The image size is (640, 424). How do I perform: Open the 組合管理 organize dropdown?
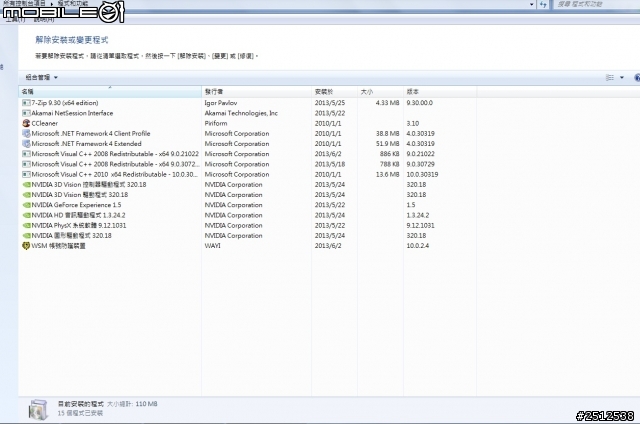tap(42, 78)
